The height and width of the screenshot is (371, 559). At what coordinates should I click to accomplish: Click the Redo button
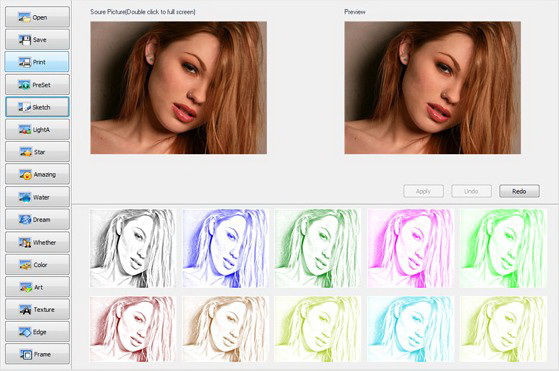519,191
